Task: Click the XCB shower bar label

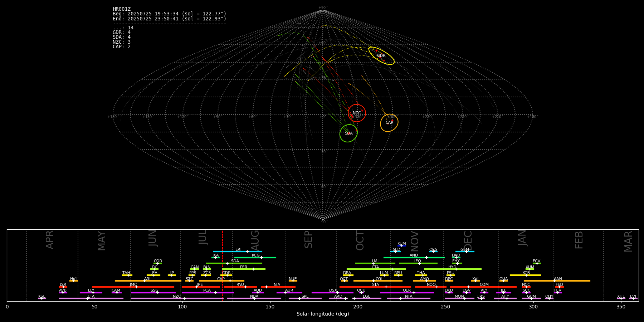Action: [526, 273]
